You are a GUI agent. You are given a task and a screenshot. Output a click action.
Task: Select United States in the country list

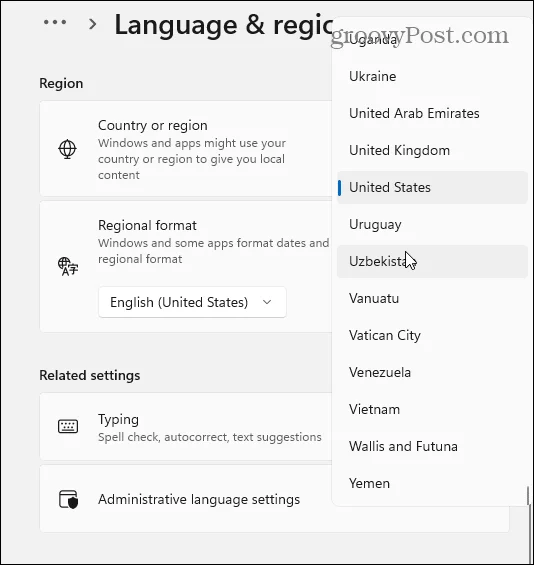click(x=432, y=187)
